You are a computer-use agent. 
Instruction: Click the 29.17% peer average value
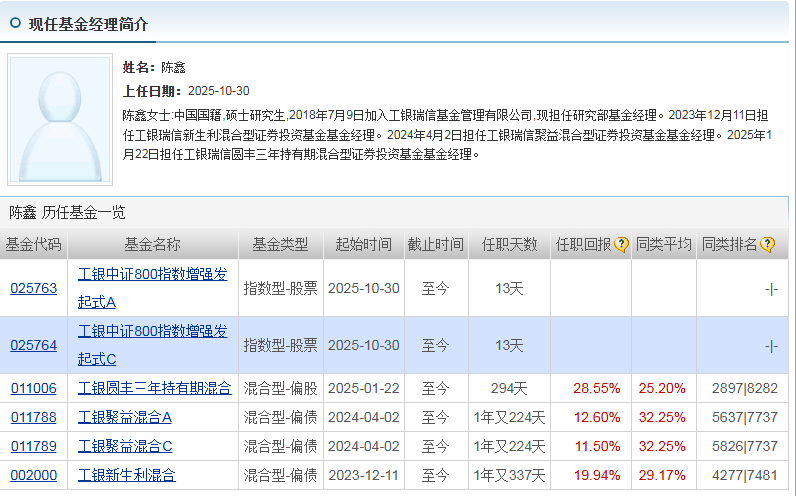pos(662,475)
